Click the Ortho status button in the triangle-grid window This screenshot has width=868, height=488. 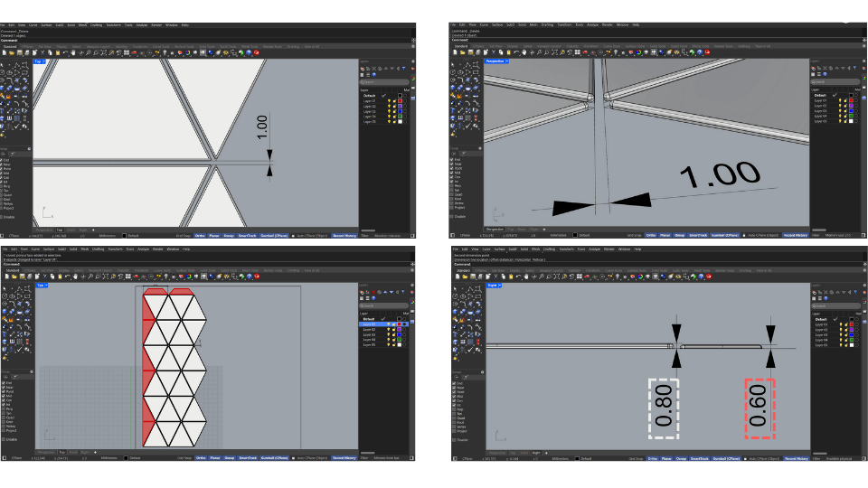[x=200, y=458]
